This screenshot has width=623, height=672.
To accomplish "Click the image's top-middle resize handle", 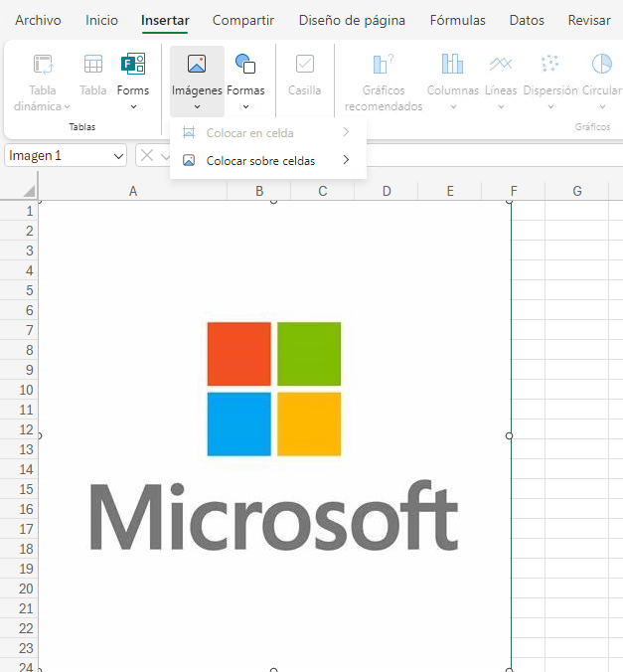I will (274, 202).
